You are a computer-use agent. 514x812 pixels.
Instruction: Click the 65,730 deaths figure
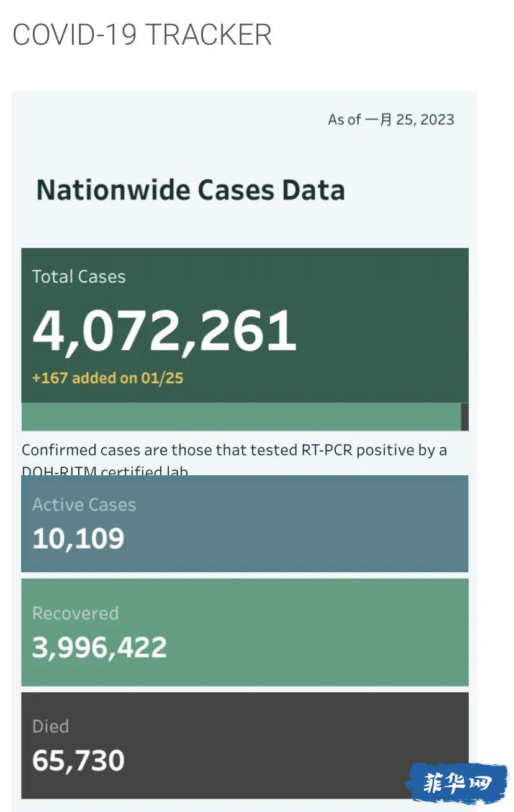(78, 761)
